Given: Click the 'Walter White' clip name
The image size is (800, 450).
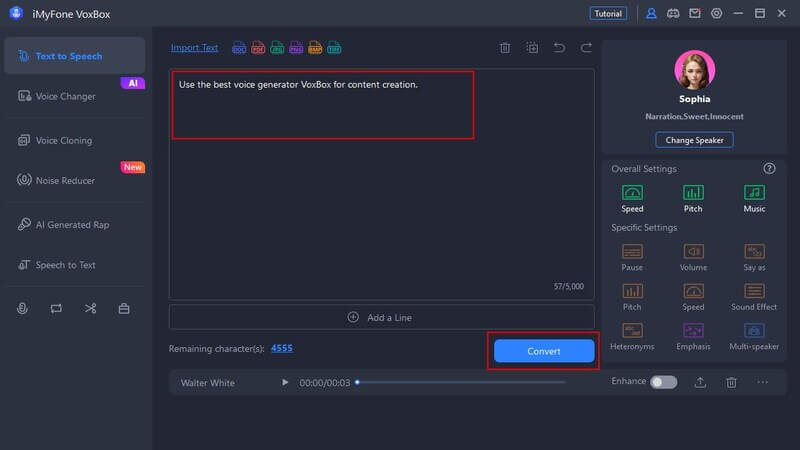Looking at the screenshot, I should [x=208, y=383].
